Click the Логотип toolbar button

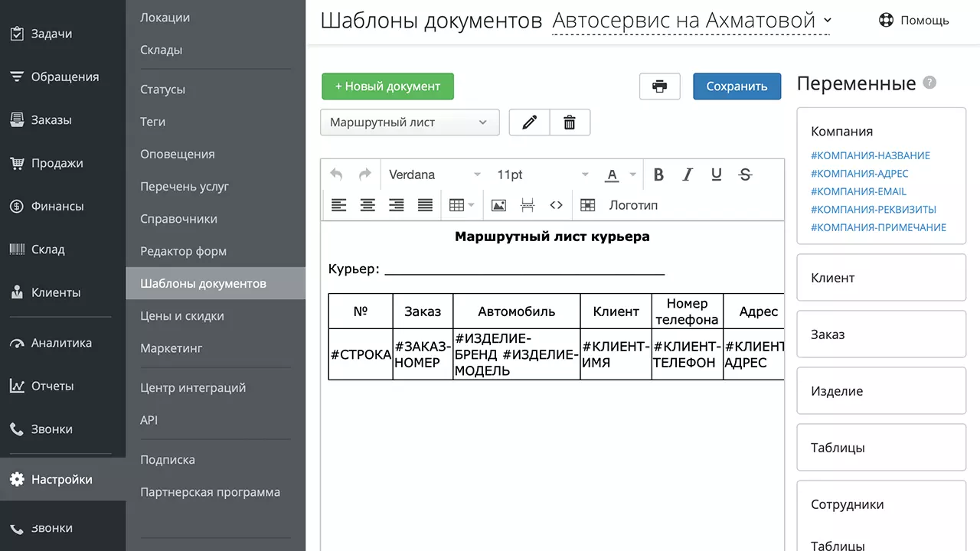click(x=633, y=205)
